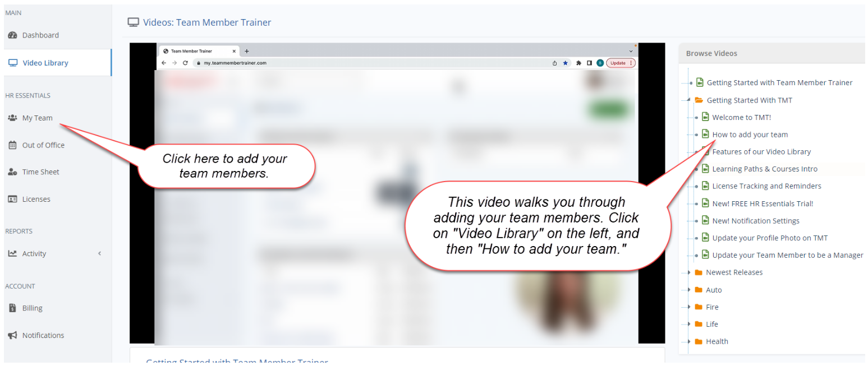The width and height of the screenshot is (868, 366).
Task: Expand the Auto video folder
Action: (x=689, y=290)
